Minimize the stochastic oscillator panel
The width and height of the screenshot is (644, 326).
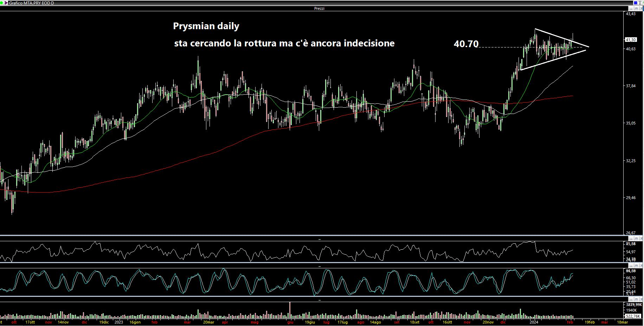pyautogui.click(x=631, y=266)
